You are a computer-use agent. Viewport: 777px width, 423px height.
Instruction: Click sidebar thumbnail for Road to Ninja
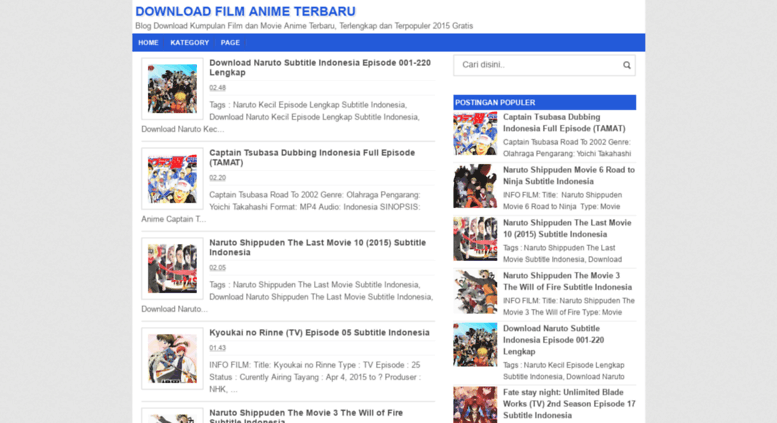[x=475, y=186]
